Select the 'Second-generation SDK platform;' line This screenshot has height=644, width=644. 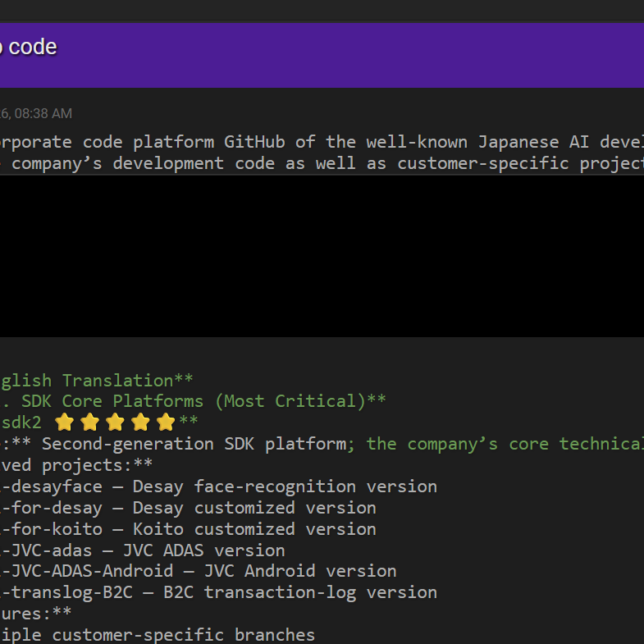(199, 444)
